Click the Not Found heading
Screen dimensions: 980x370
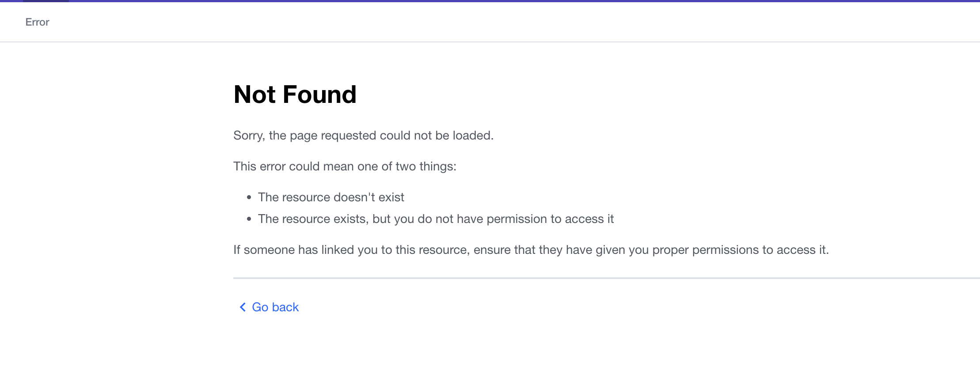295,94
